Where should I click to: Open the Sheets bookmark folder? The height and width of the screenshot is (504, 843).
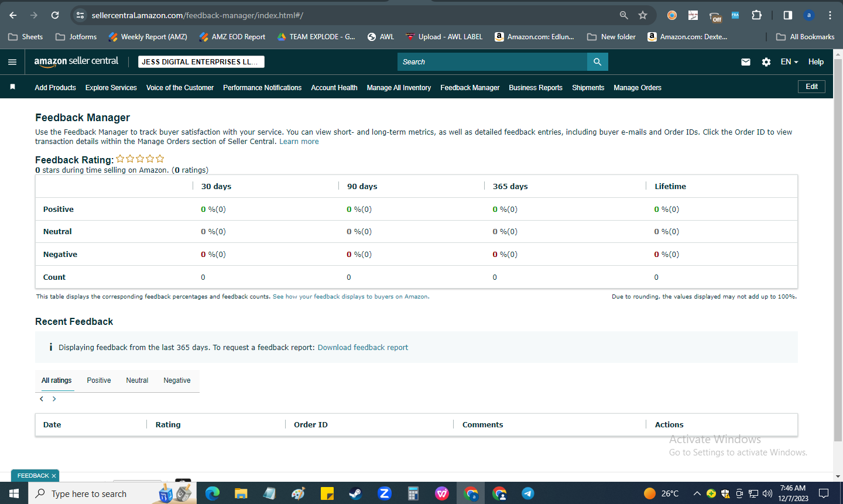tap(26, 36)
